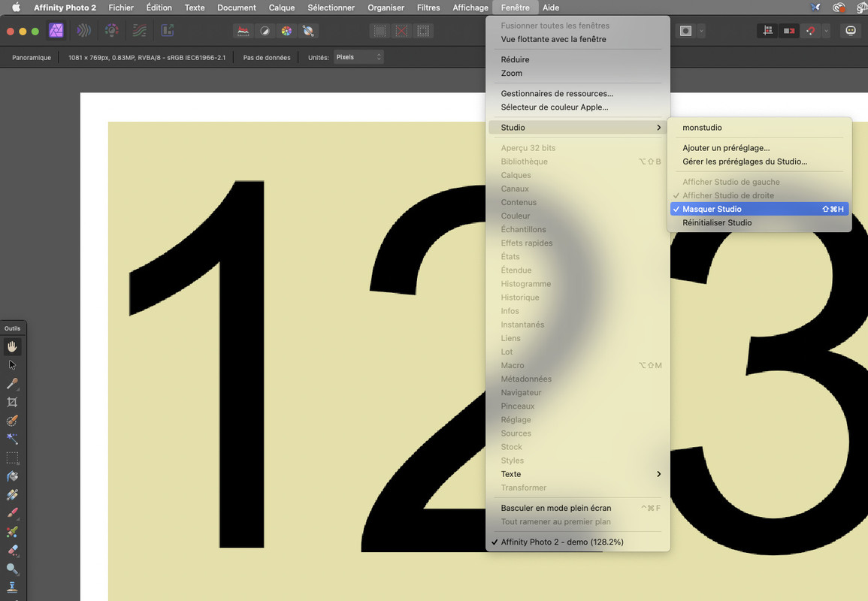868x601 pixels.
Task: Select the Gradient tool
Action: pos(12,495)
